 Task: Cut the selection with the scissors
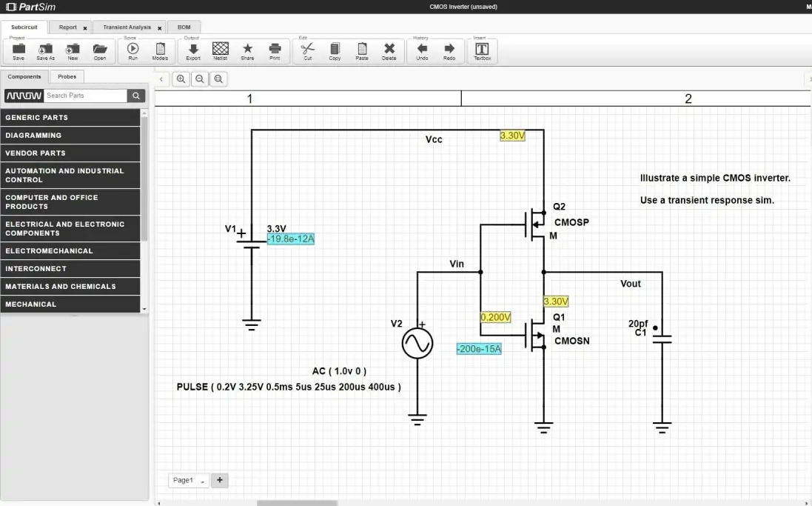[308, 50]
